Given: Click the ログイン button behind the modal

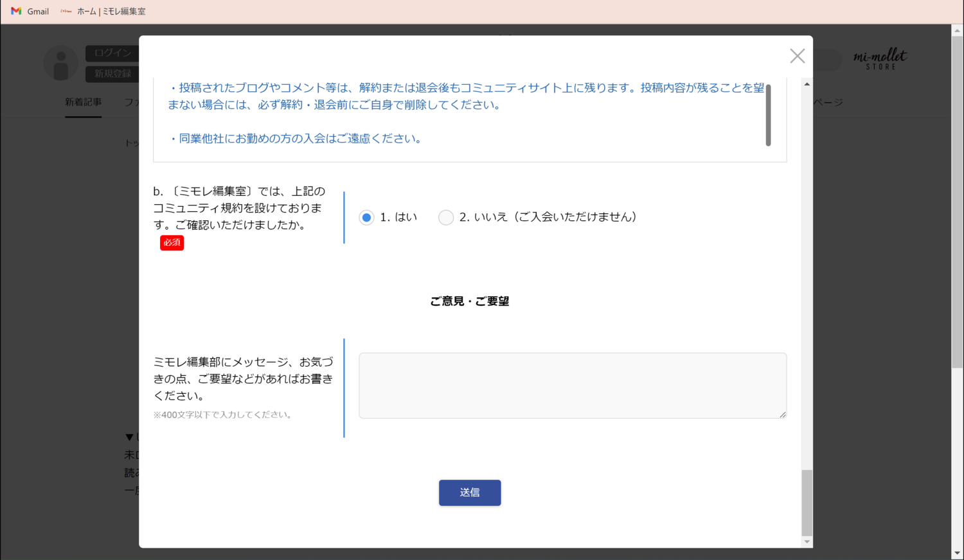Looking at the screenshot, I should pos(112,53).
